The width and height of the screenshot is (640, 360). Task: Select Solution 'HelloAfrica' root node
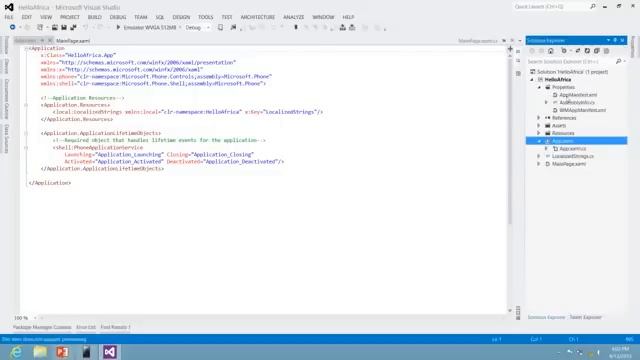pos(572,72)
